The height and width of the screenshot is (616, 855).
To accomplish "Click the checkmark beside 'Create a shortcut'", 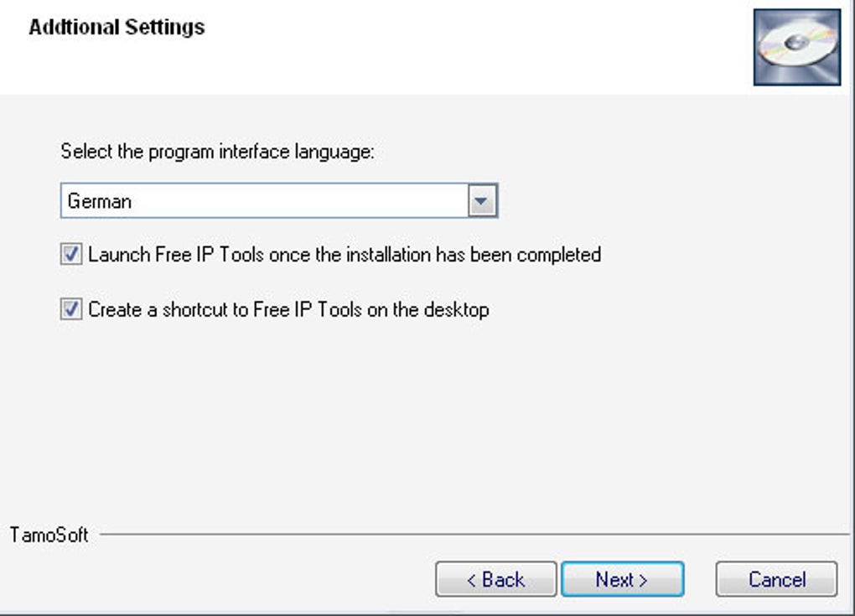I will 71,310.
